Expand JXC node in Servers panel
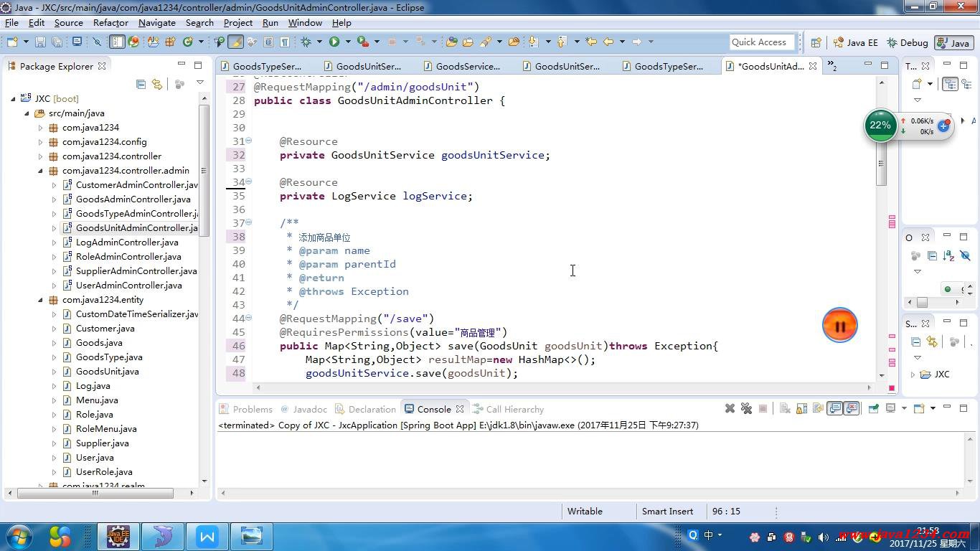The image size is (980, 551). [913, 375]
